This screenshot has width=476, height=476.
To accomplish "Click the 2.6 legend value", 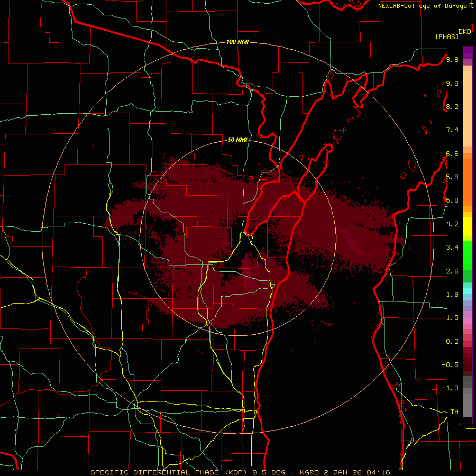I will pos(452,271).
